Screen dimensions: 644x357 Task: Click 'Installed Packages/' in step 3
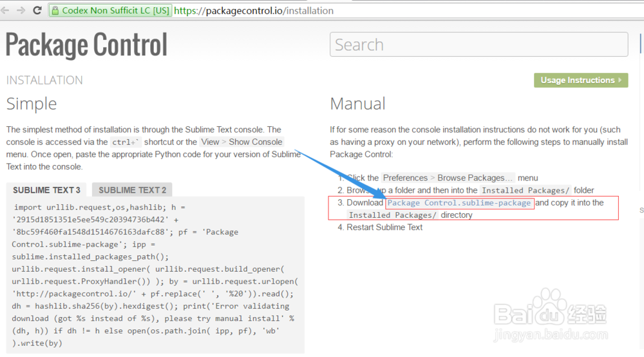(x=392, y=215)
